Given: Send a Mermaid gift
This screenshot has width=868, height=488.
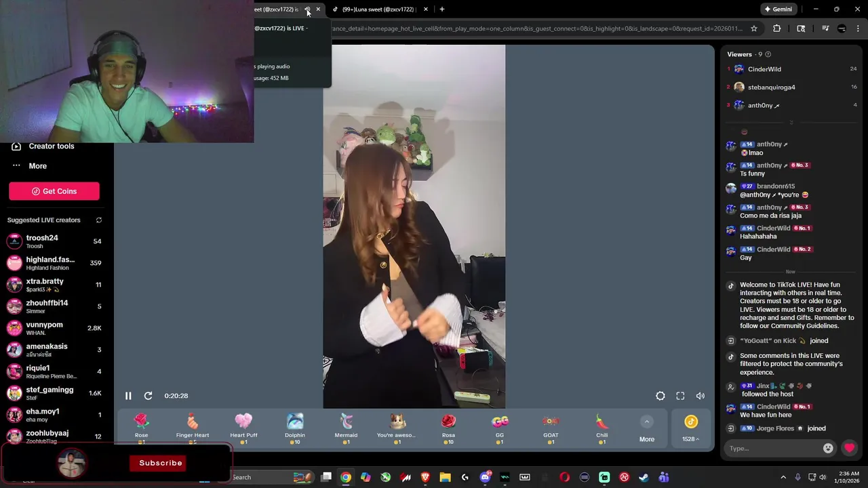Looking at the screenshot, I should [346, 428].
